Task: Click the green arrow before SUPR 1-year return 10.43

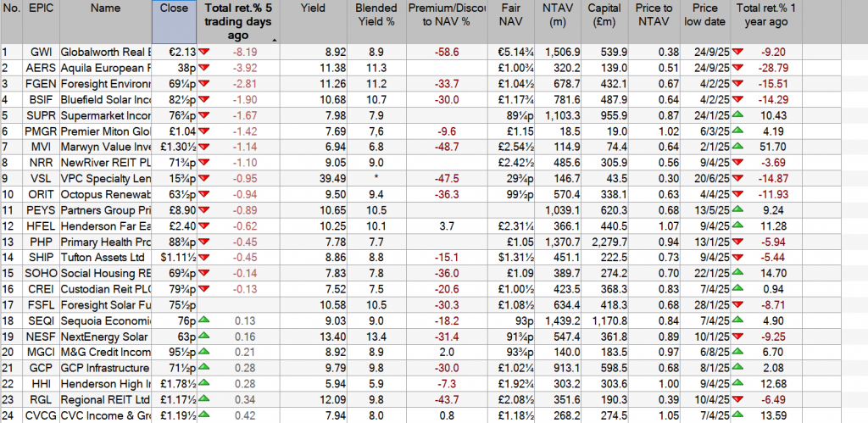Action: pyautogui.click(x=738, y=115)
